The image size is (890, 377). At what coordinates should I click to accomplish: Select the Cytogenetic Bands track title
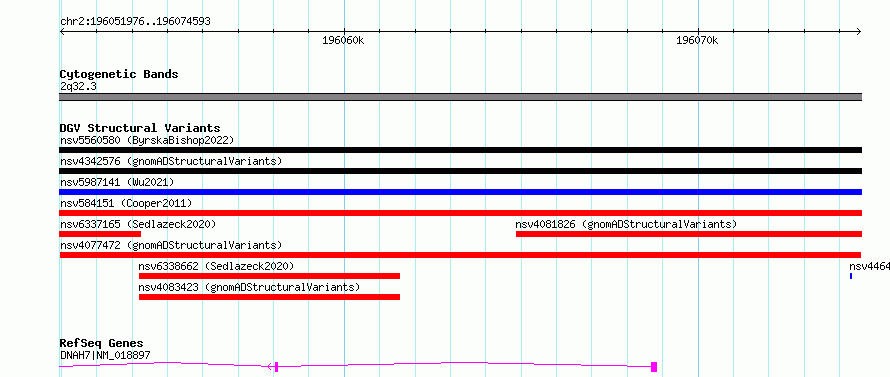coord(119,74)
